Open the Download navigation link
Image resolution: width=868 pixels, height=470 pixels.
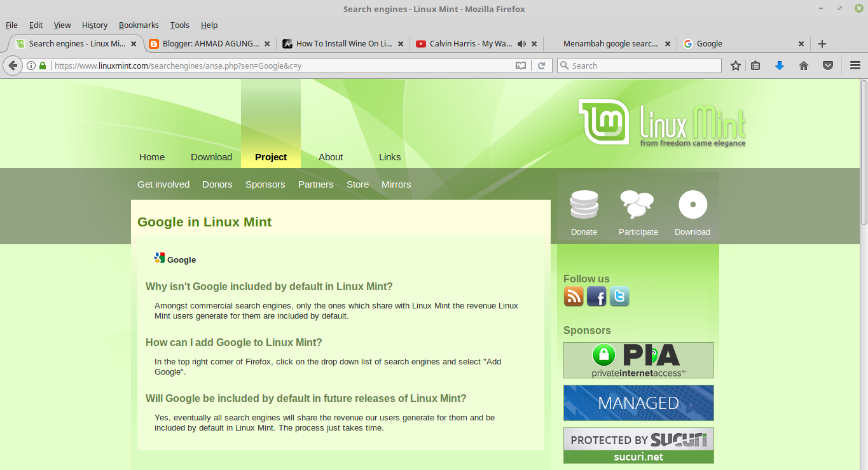(x=212, y=157)
